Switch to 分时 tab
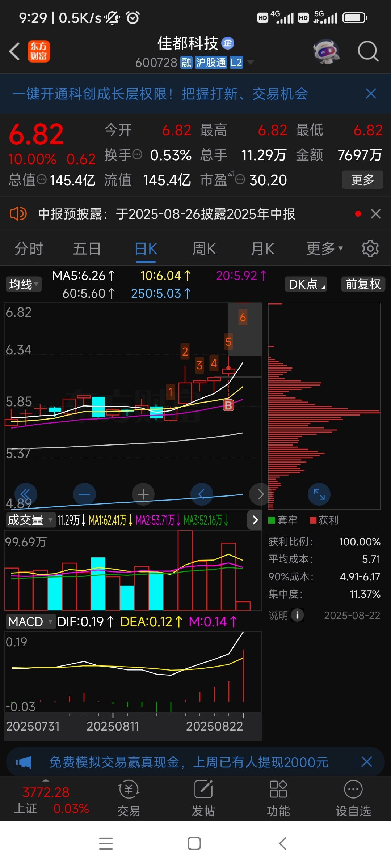 [29, 249]
